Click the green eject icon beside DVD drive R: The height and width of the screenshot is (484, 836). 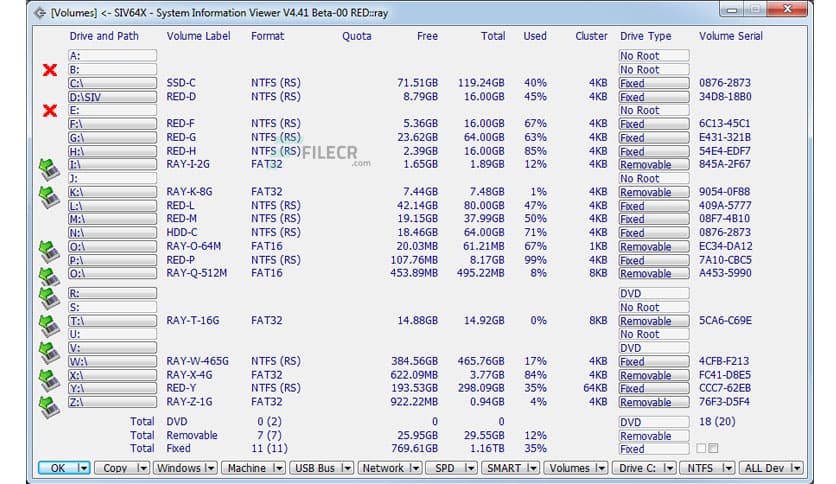coord(49,298)
